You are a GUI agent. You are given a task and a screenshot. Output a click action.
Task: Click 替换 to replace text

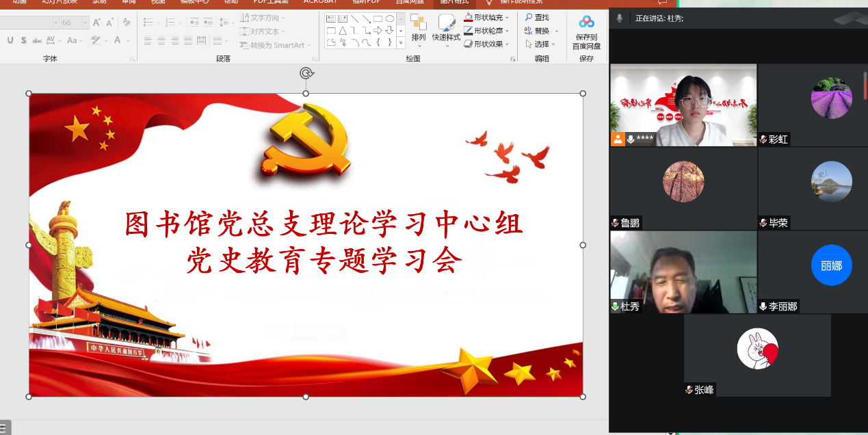[x=542, y=31]
